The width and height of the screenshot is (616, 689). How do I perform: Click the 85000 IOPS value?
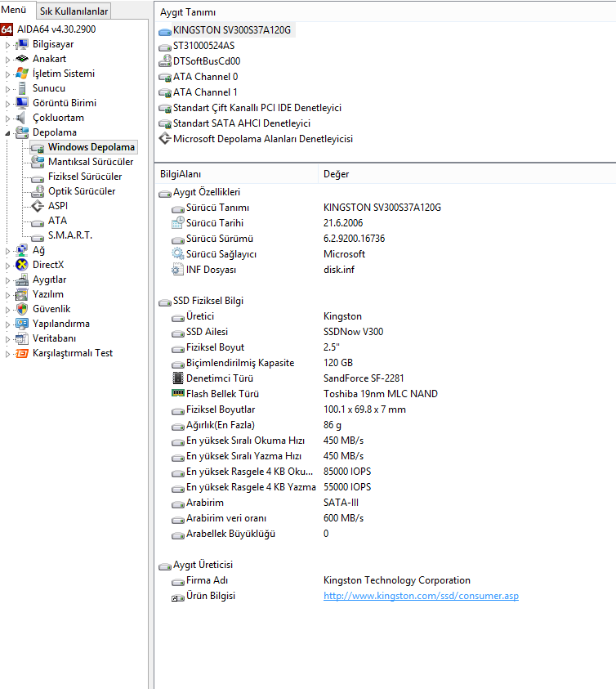[347, 472]
